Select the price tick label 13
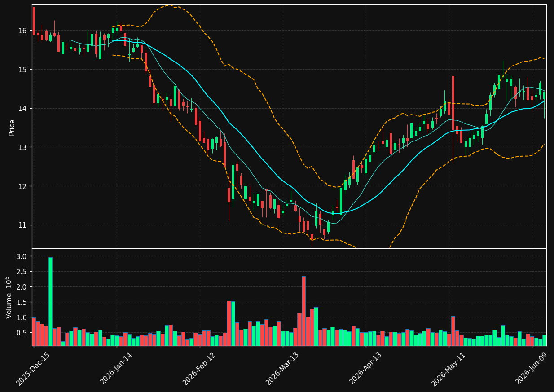Image resolution: width=554 pixels, height=392 pixels. click(x=23, y=147)
